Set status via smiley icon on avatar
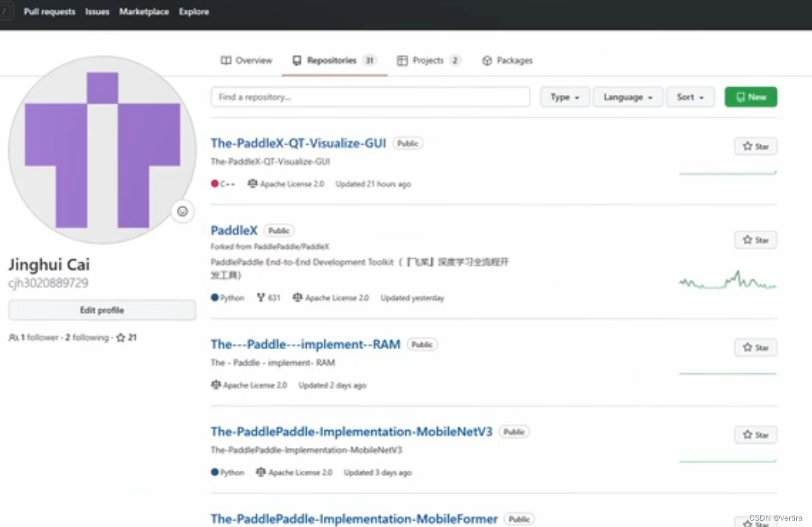Screen dimensions: 812x527 182,211
